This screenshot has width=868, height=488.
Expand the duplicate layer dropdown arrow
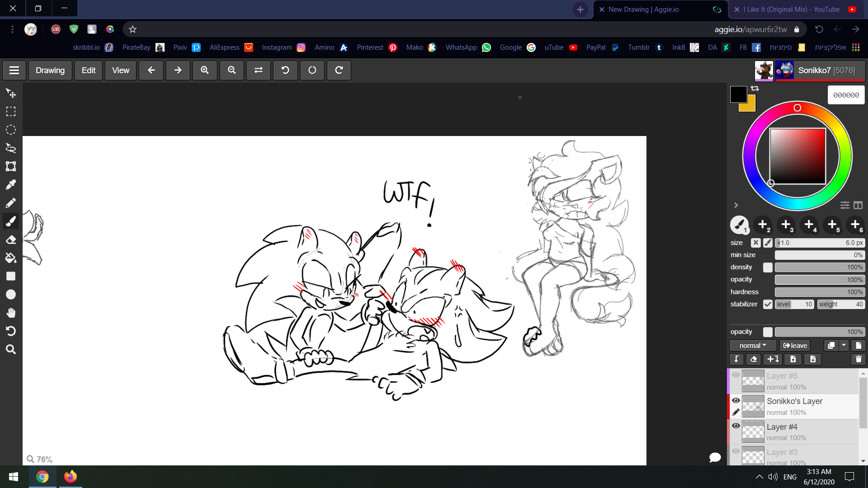[x=844, y=346]
